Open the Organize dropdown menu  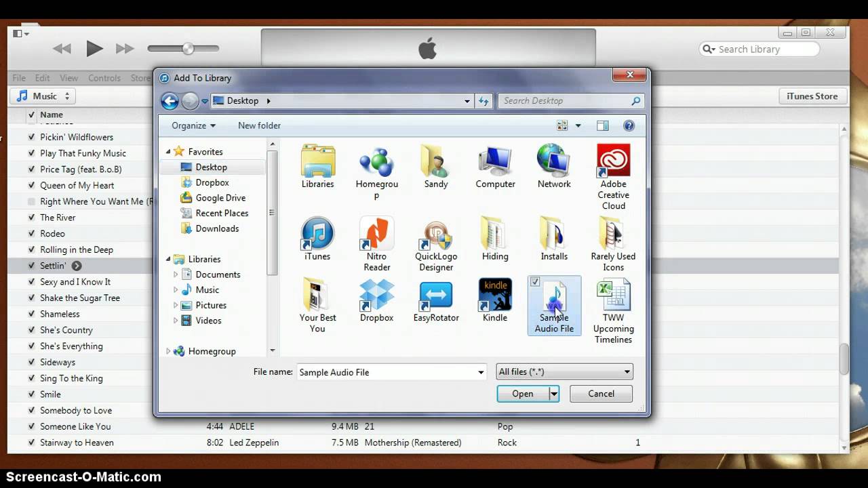coord(193,125)
